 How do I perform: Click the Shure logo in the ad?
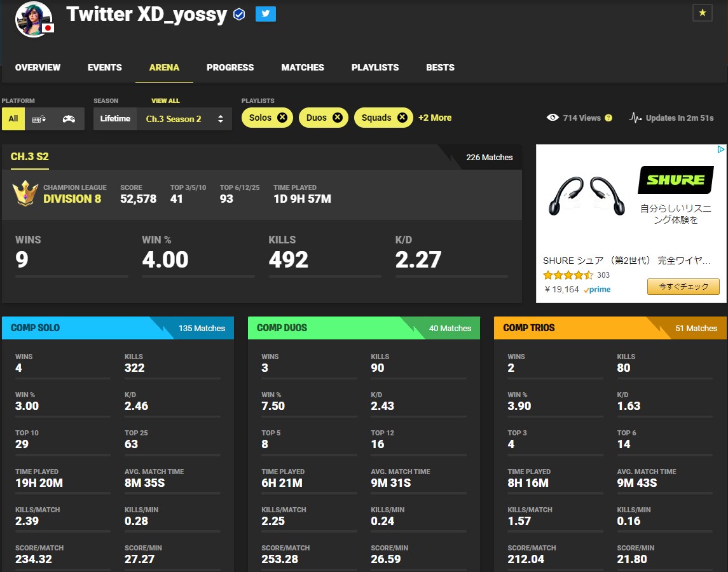coord(675,180)
